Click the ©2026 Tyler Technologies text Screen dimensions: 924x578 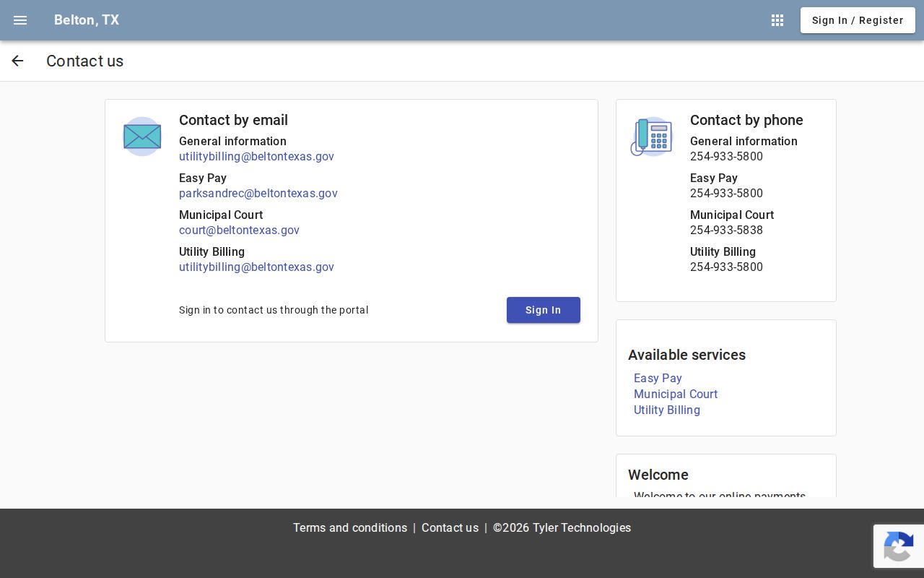tap(562, 528)
